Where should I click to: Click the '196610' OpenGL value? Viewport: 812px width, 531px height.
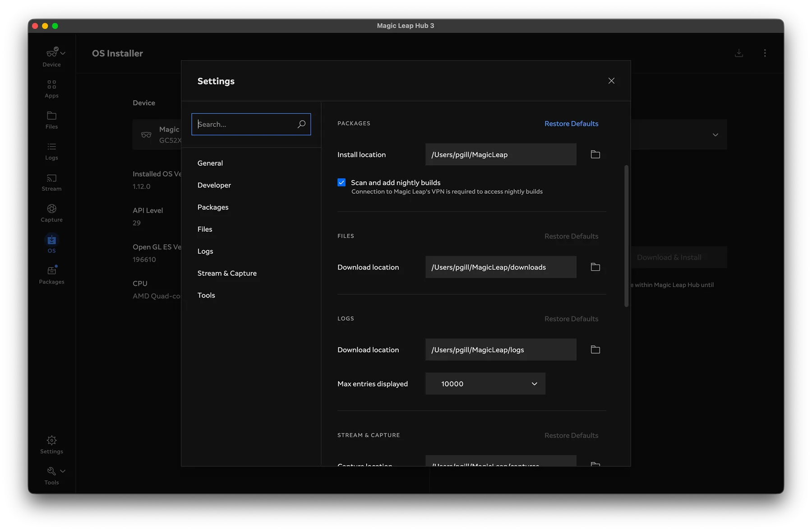coord(144,260)
